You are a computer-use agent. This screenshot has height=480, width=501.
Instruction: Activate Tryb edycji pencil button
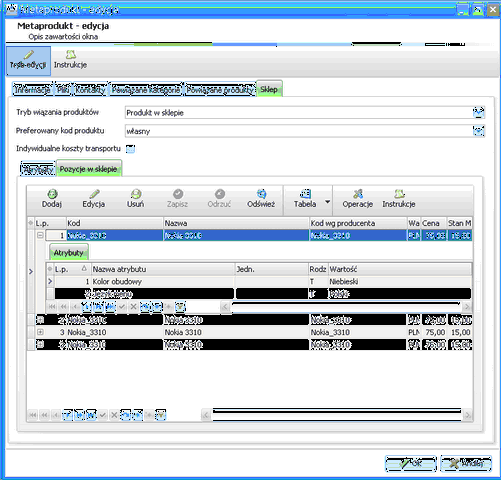[x=28, y=61]
